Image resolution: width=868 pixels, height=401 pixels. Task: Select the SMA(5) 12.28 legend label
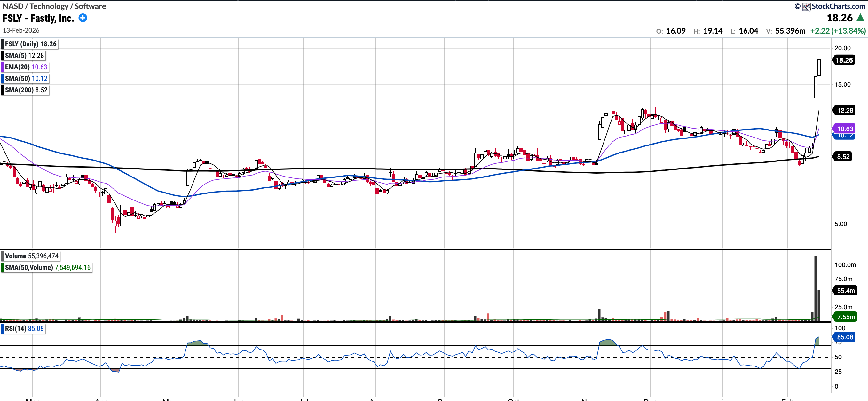[24, 56]
